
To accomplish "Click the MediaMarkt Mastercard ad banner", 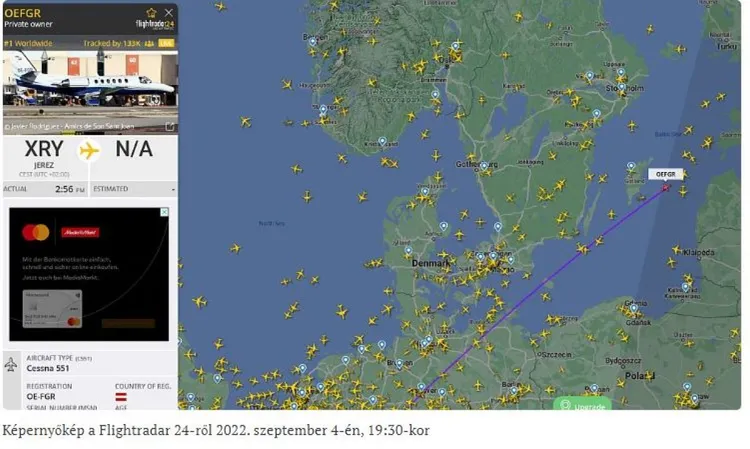I will [89, 275].
